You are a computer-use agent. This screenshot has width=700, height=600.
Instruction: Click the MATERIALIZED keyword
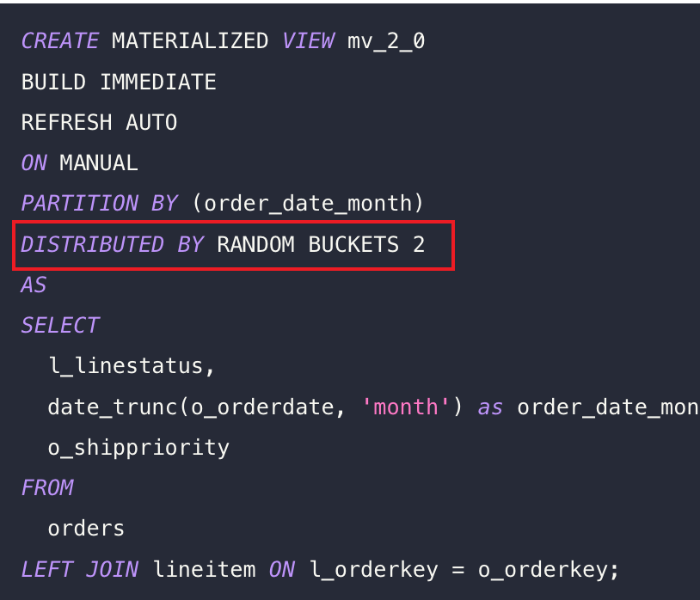point(190,41)
